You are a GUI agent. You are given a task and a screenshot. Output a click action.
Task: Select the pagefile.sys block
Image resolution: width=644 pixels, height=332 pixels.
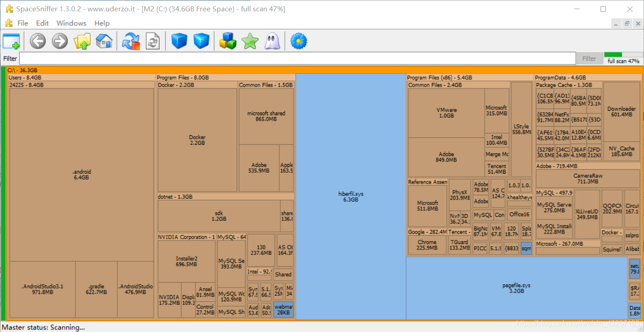pos(516,288)
